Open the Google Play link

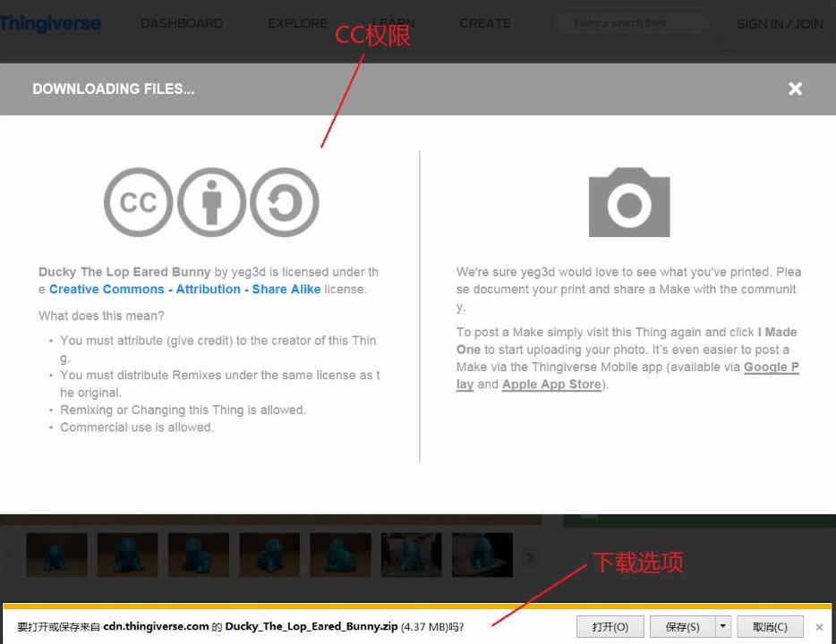[x=771, y=367]
